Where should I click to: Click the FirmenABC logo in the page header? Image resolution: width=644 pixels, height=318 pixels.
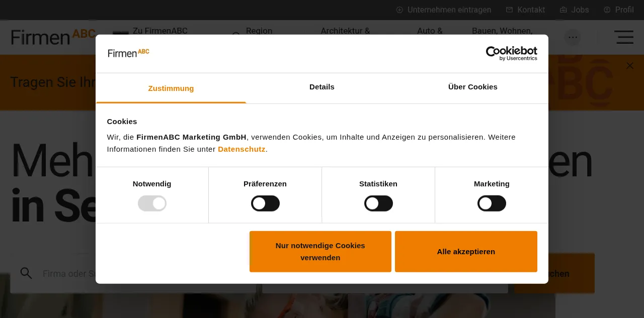pos(53,37)
